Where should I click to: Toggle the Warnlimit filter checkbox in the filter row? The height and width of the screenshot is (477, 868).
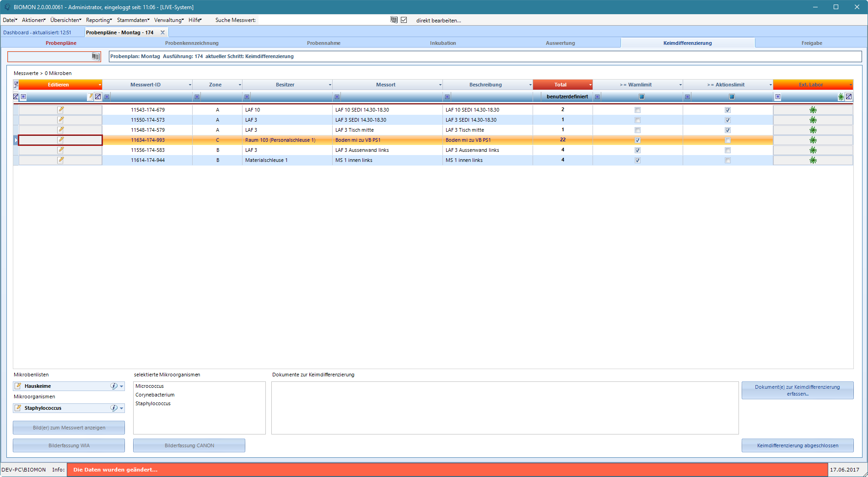(642, 96)
